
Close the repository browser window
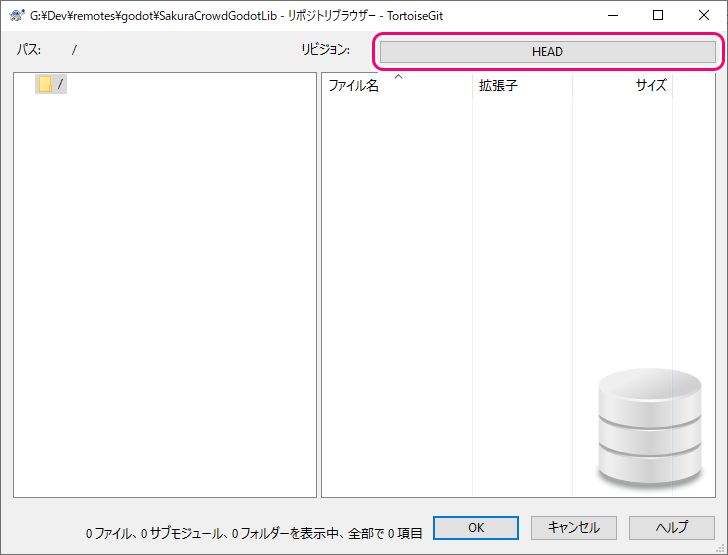704,15
